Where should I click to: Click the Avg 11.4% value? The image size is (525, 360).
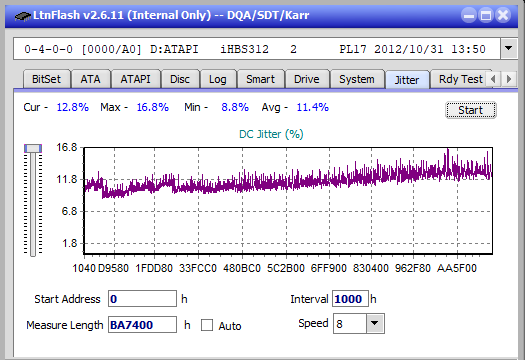point(312,107)
